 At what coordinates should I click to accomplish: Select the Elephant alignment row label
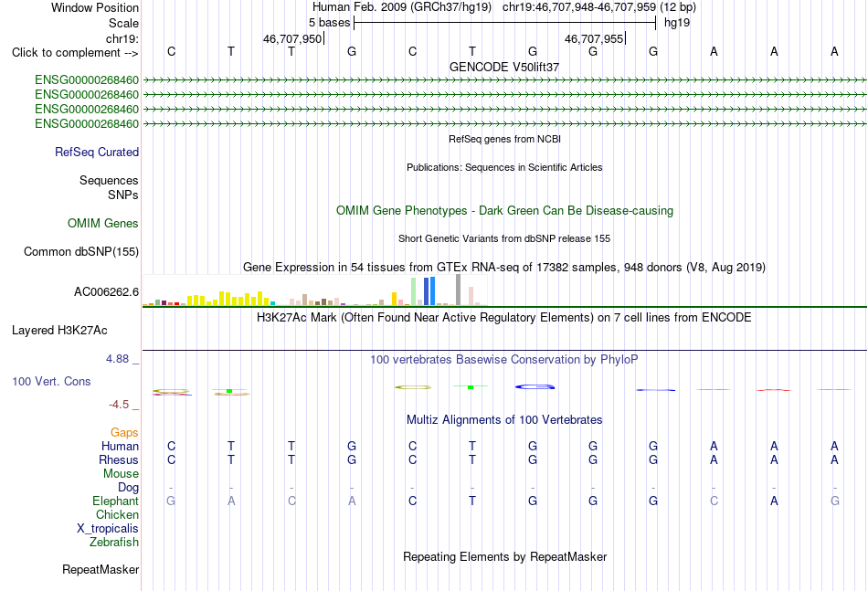tap(115, 501)
